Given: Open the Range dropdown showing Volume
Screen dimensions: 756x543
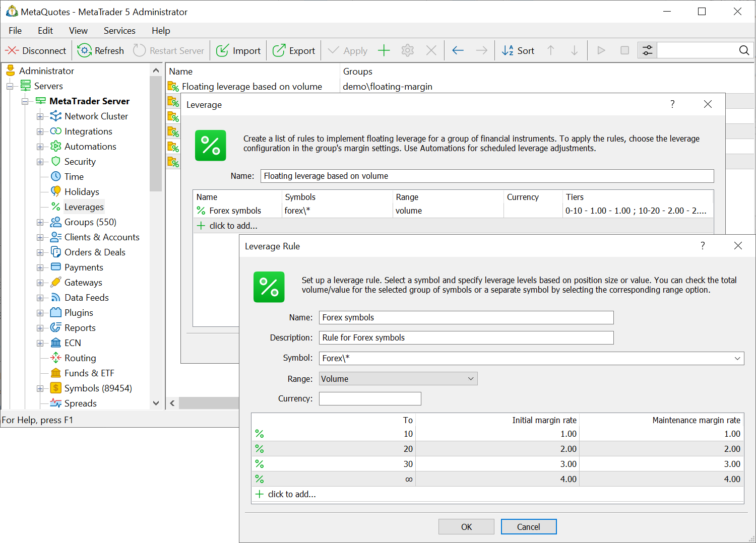Looking at the screenshot, I should click(x=398, y=378).
